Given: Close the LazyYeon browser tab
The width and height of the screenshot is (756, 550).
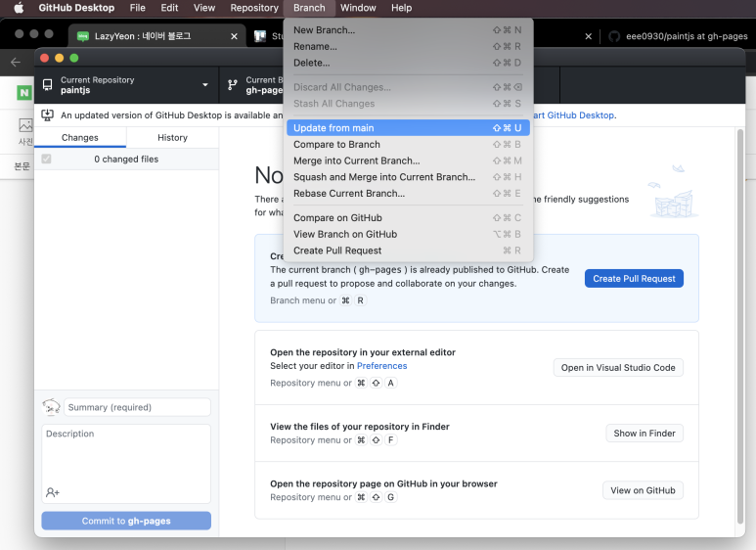Looking at the screenshot, I should (x=235, y=36).
